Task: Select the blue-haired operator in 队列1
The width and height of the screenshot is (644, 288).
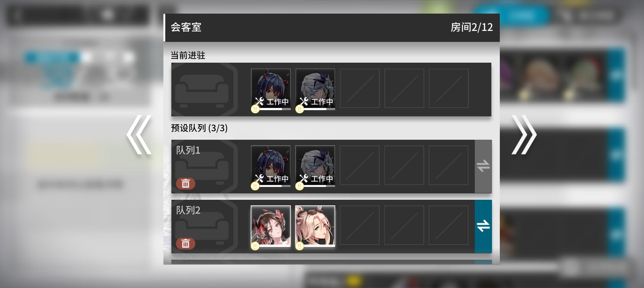Action: [271, 166]
